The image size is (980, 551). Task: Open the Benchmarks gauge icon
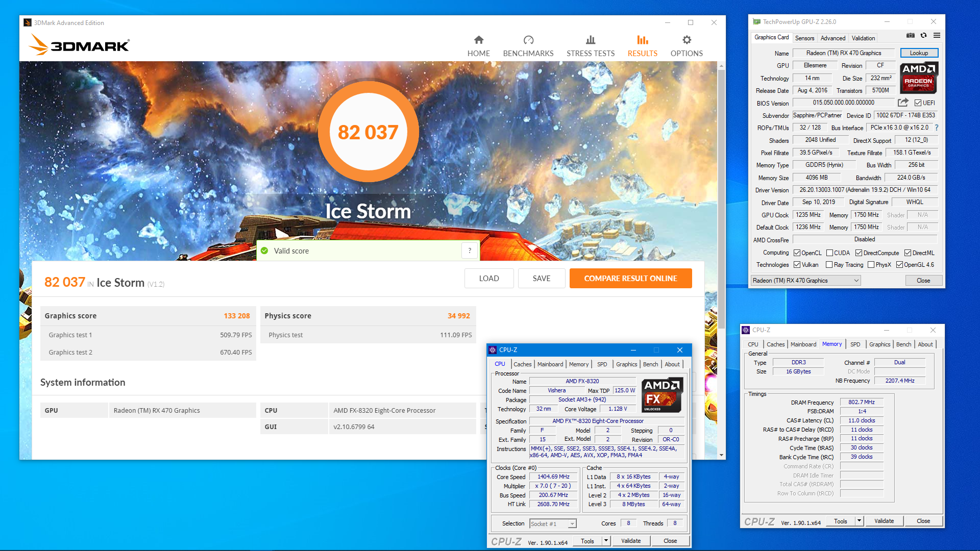tap(528, 40)
